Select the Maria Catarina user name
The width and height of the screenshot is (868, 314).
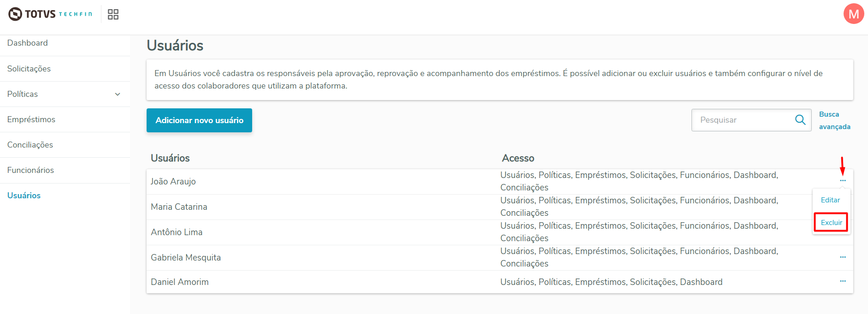point(179,207)
